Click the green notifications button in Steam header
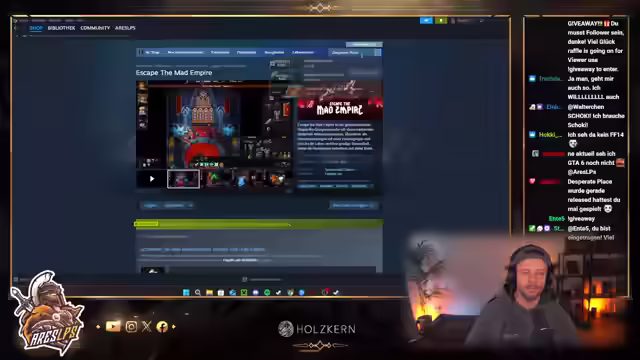 click(x=441, y=20)
